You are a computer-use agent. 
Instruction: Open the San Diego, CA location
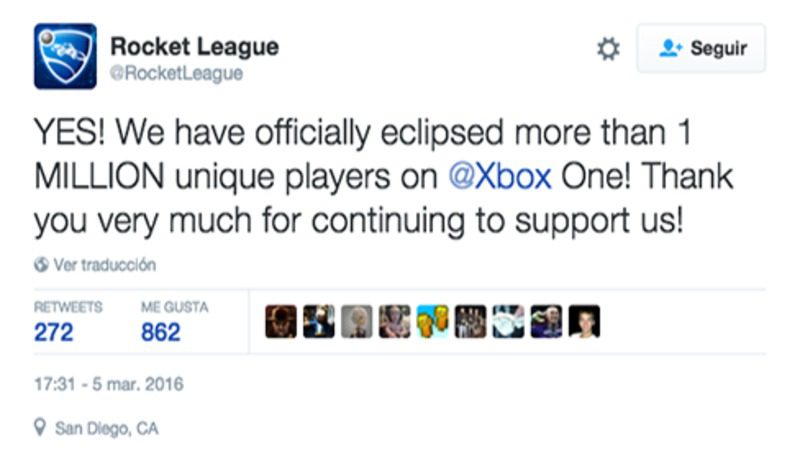[x=106, y=428]
